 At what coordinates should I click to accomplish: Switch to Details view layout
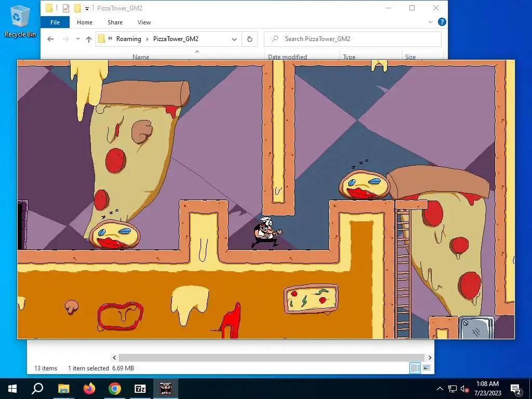click(415, 368)
